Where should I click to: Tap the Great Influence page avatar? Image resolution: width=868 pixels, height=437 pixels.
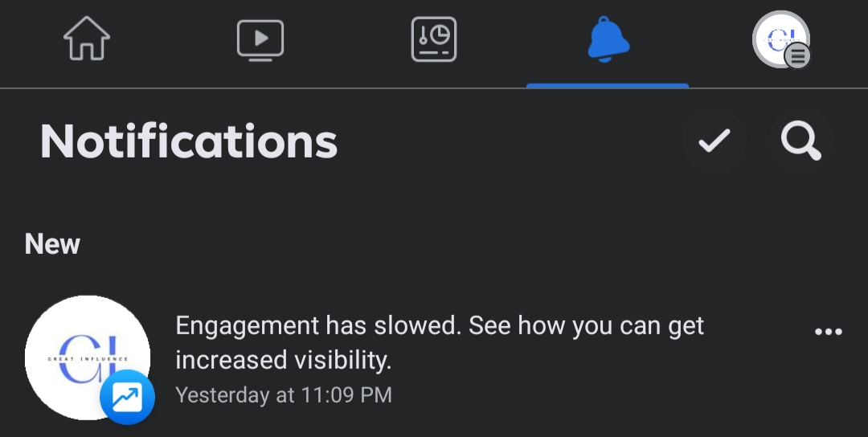(x=88, y=358)
